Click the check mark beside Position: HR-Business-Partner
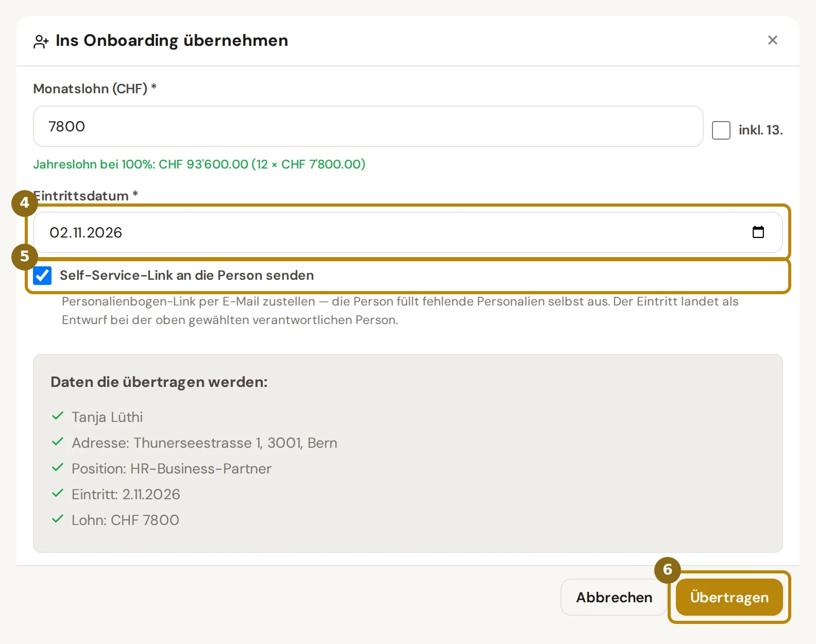Image resolution: width=816 pixels, height=644 pixels. (x=58, y=467)
